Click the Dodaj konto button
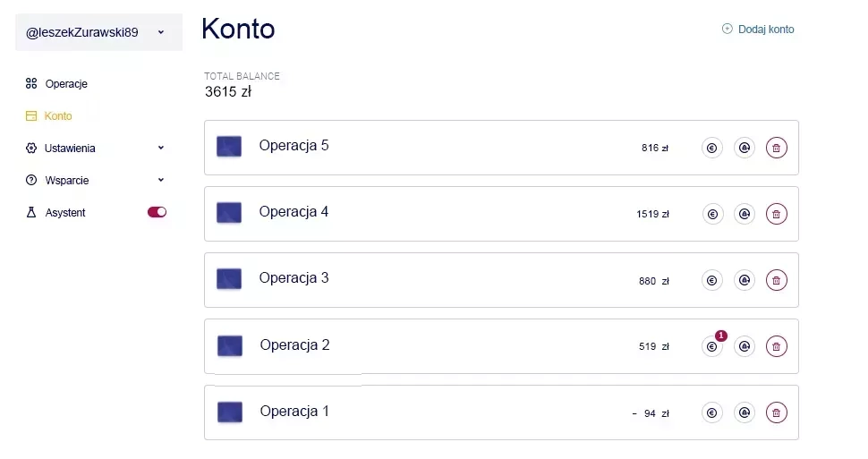868x459 pixels. (758, 30)
